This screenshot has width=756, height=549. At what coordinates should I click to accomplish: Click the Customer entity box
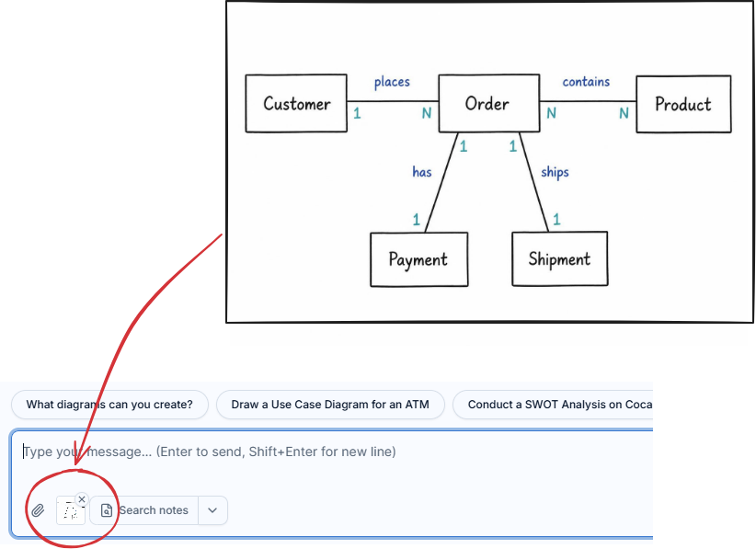pyautogui.click(x=296, y=104)
